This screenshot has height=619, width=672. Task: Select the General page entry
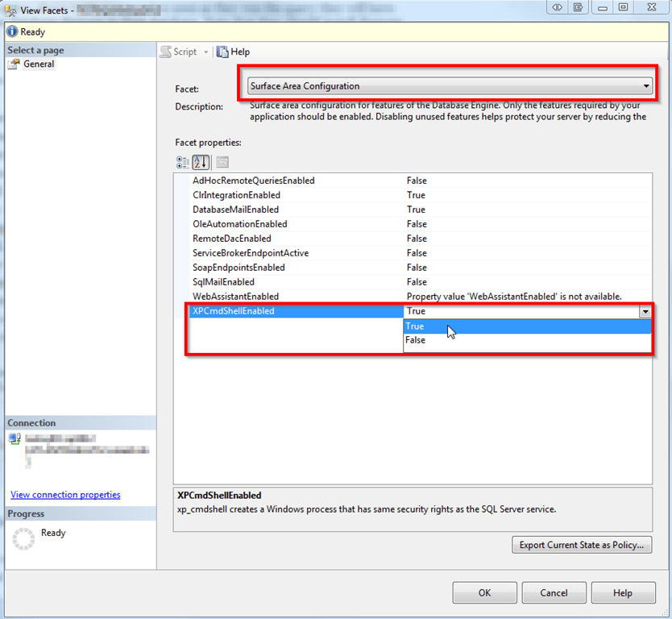[38, 64]
